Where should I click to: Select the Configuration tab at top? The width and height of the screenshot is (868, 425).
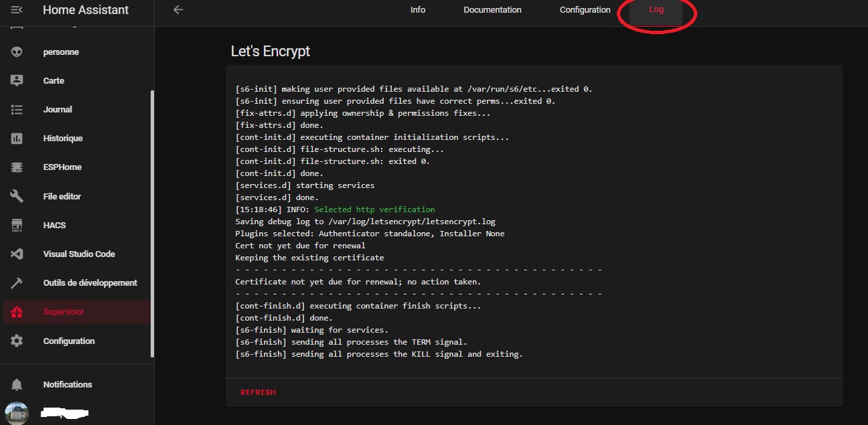[x=585, y=10]
